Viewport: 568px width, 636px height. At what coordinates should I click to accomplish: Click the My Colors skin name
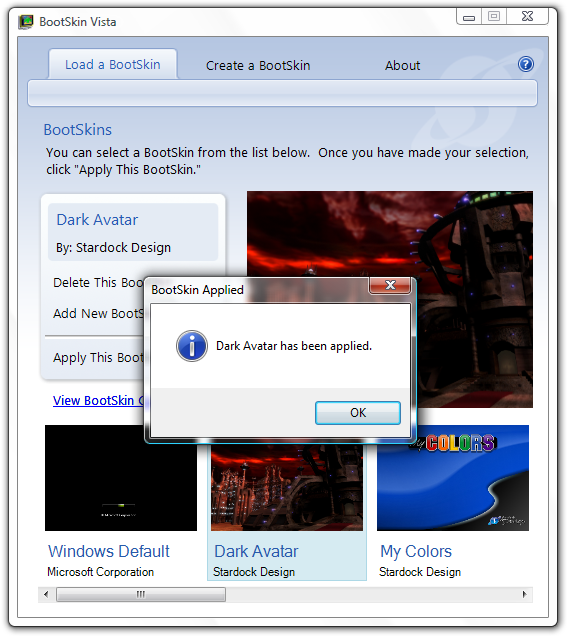pyautogui.click(x=416, y=551)
